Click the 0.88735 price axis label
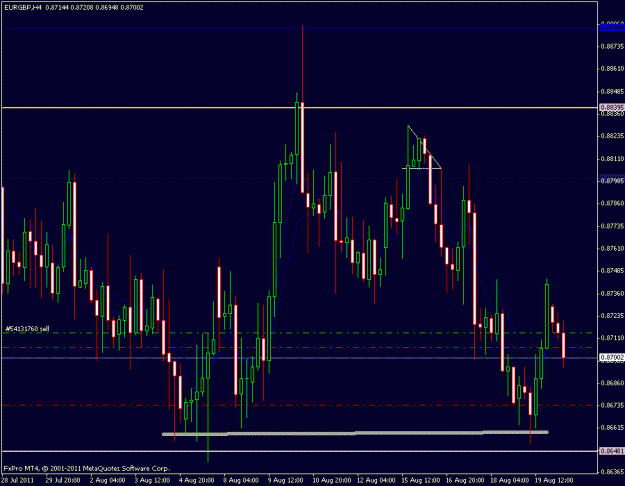The width and height of the screenshot is (625, 486). 613,47
